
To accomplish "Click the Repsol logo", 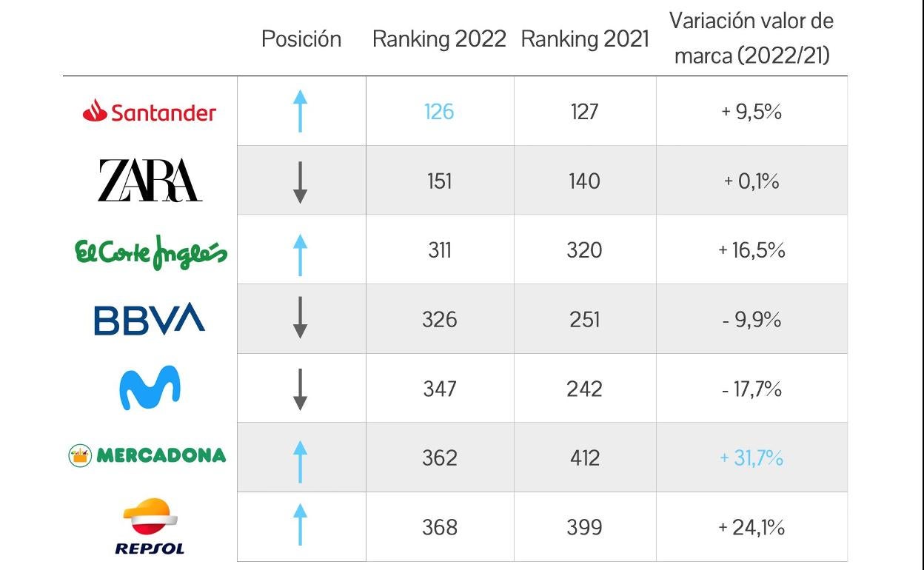I will click(150, 526).
